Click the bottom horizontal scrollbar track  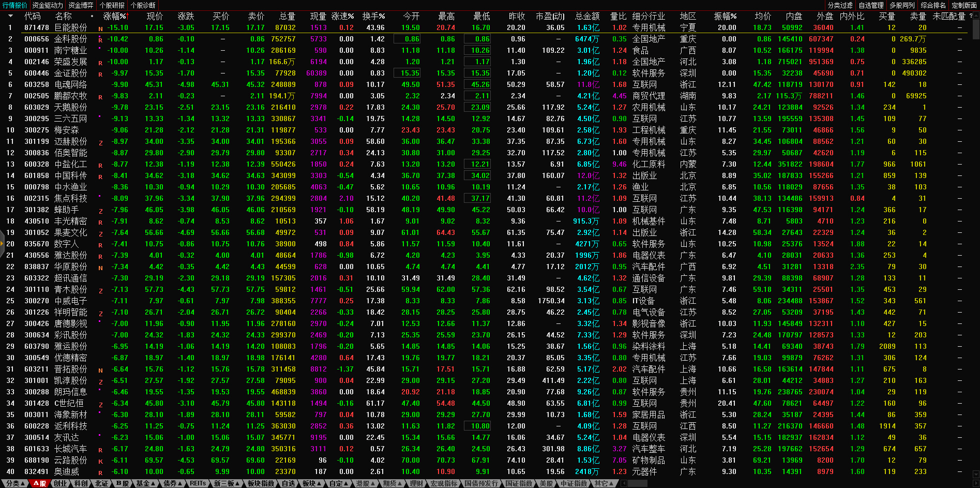776,483
